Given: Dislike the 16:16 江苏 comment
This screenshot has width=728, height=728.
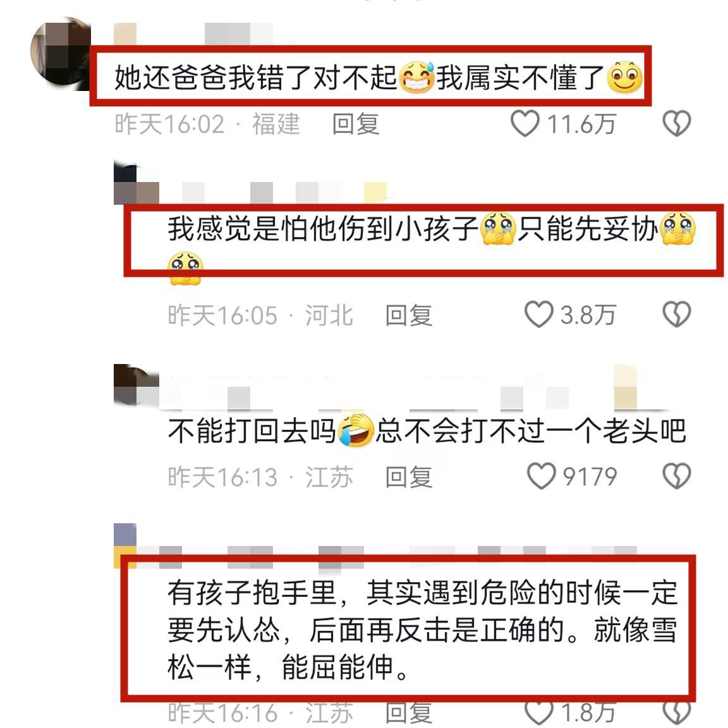Looking at the screenshot, I should coord(676,713).
